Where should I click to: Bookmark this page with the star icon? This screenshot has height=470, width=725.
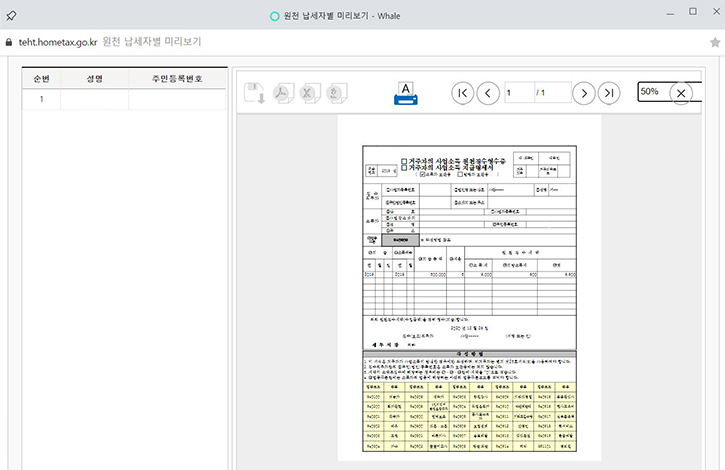(715, 42)
